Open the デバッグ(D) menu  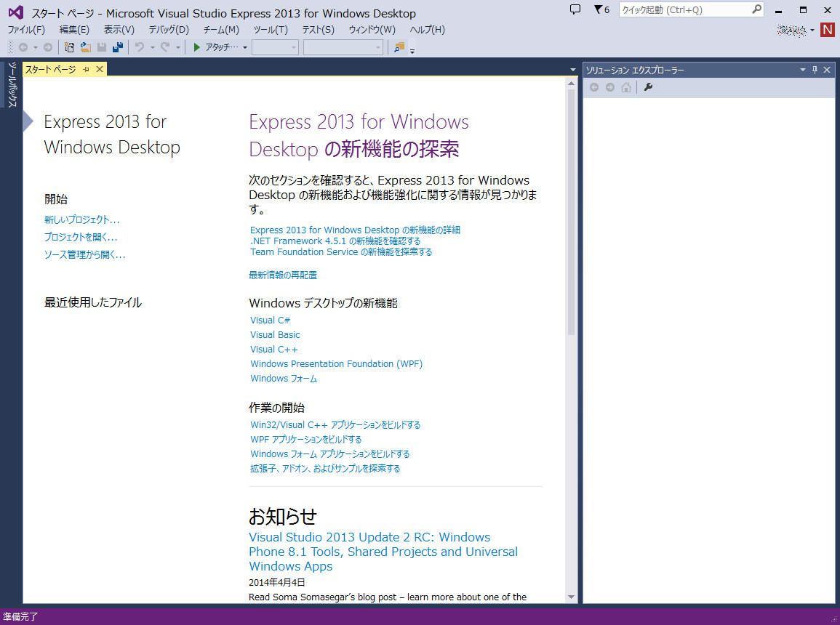[169, 29]
